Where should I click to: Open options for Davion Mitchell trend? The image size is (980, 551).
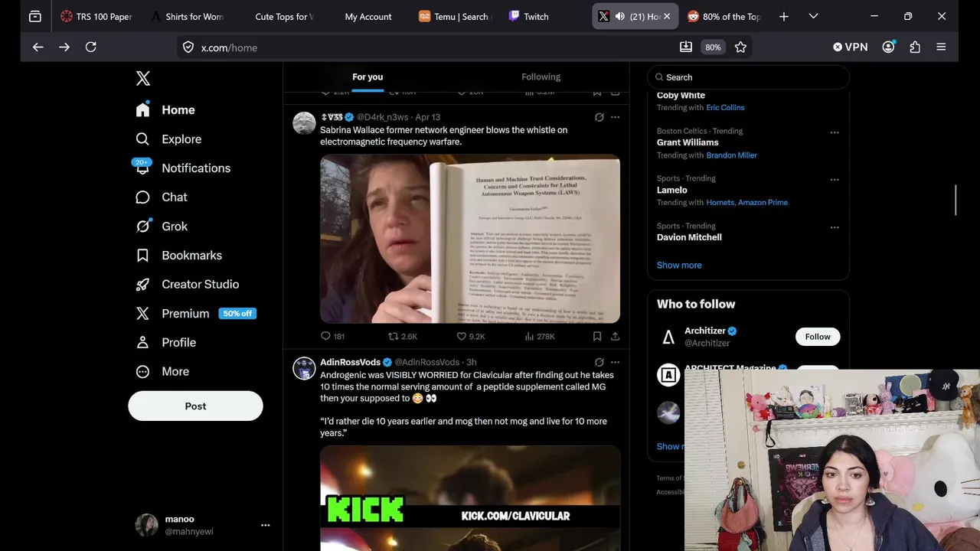click(x=835, y=227)
